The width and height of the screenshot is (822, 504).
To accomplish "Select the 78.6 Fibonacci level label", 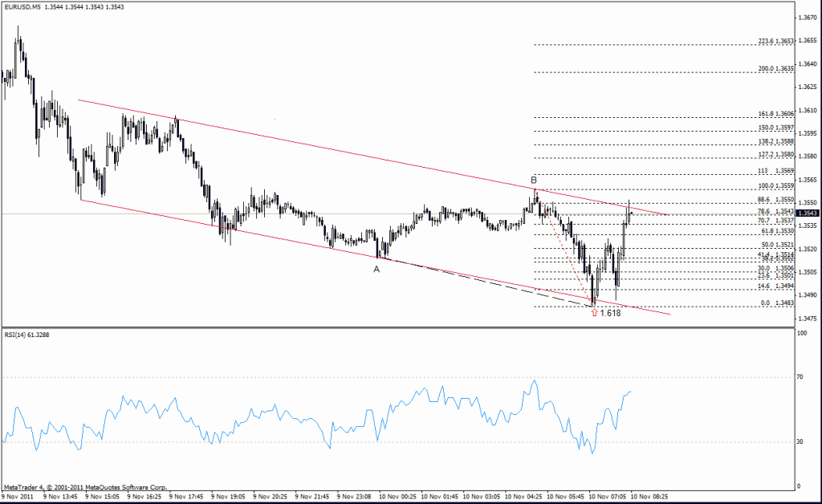I will click(776, 212).
